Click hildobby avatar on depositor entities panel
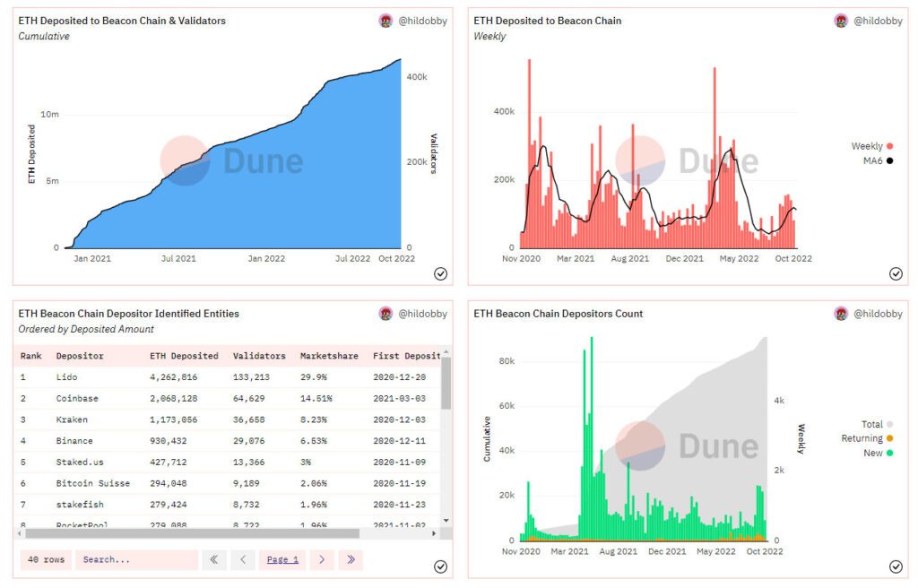The image size is (918, 588). [385, 314]
